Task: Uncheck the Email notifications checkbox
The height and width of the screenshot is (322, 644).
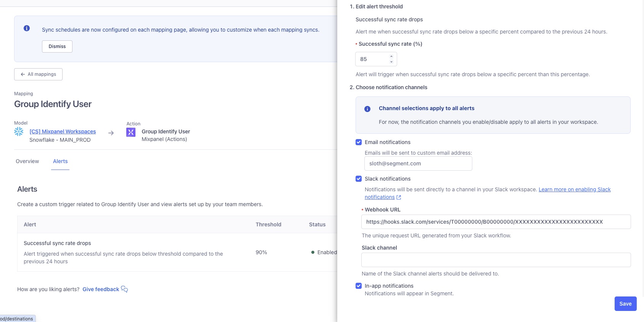Action: pyautogui.click(x=359, y=142)
